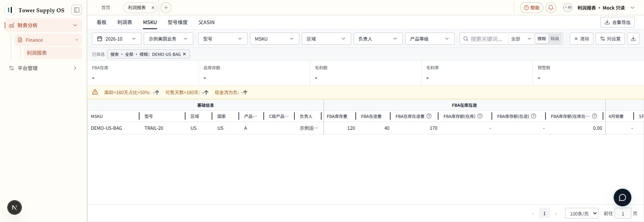Screen dimensions: 644x222
Task: Open the 100条/页 page size dropdown
Action: pos(582,214)
